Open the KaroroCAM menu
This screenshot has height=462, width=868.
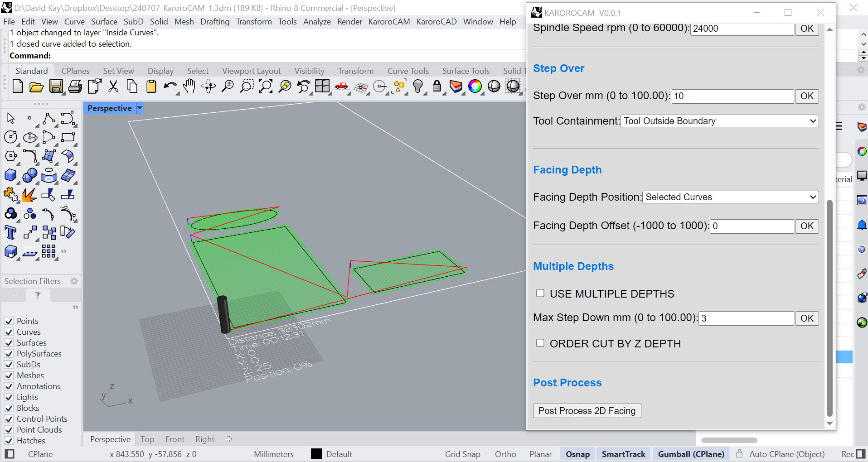pos(389,22)
